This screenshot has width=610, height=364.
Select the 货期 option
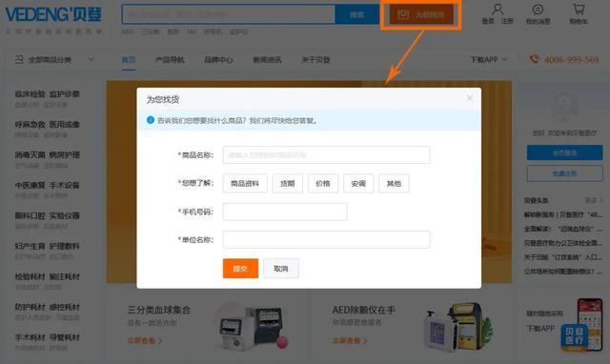(x=288, y=183)
